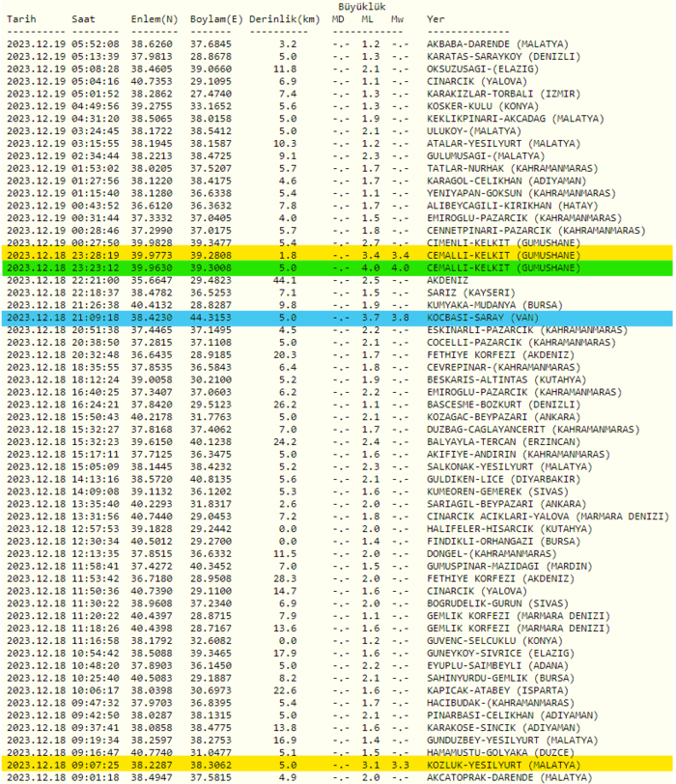The image size is (676, 784).
Task: Select the Enlem(N) column header
Action: click(154, 19)
